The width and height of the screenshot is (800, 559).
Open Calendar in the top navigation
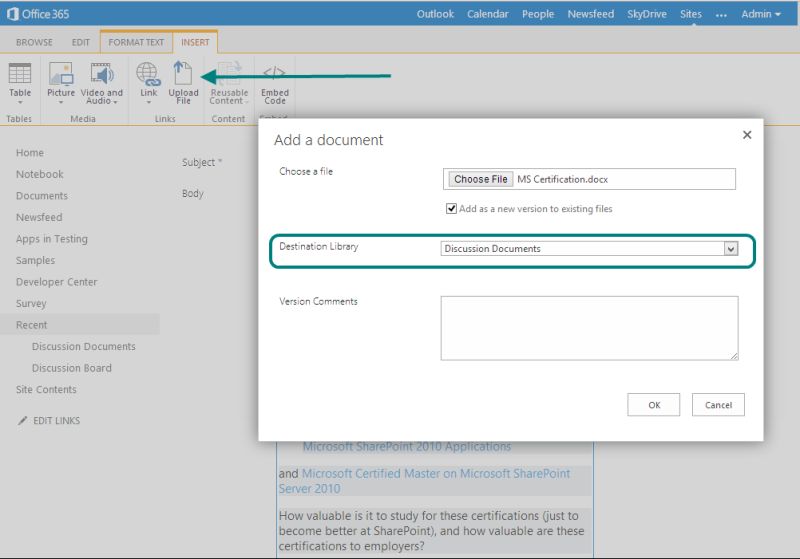click(488, 14)
